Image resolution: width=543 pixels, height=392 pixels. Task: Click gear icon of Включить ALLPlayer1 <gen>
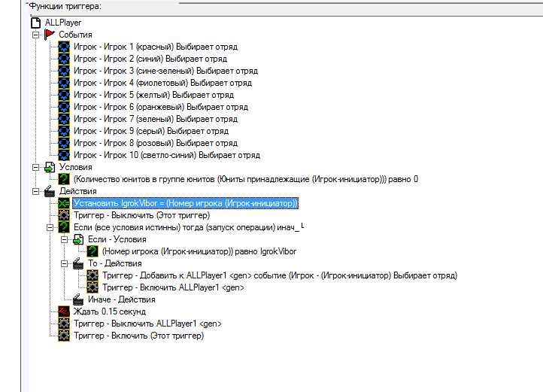click(93, 287)
